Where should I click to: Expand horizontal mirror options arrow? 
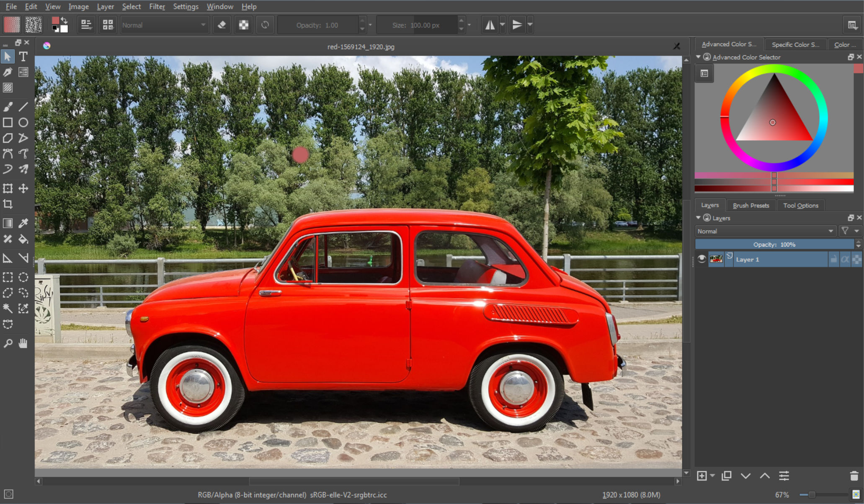503,25
